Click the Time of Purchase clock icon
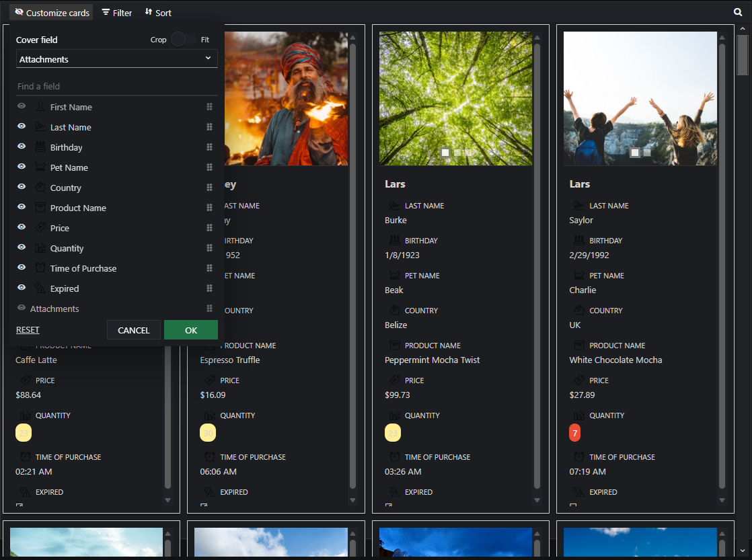The height and width of the screenshot is (560, 752). pos(40,268)
